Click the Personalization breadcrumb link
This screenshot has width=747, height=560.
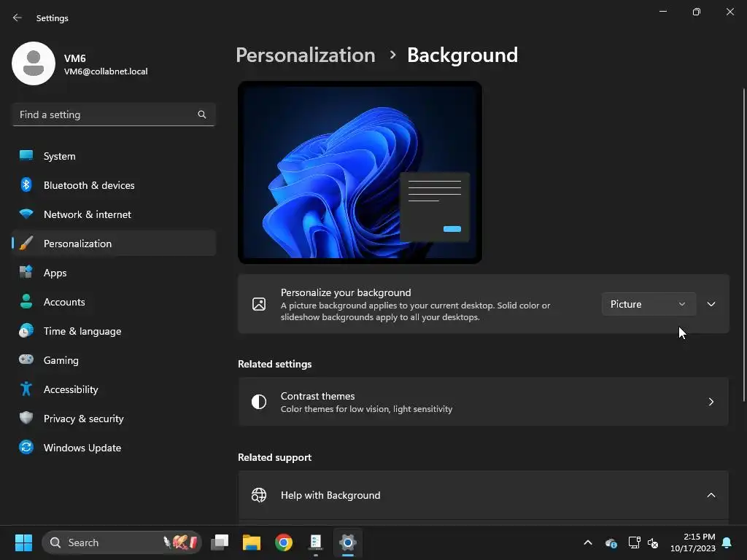(x=306, y=55)
